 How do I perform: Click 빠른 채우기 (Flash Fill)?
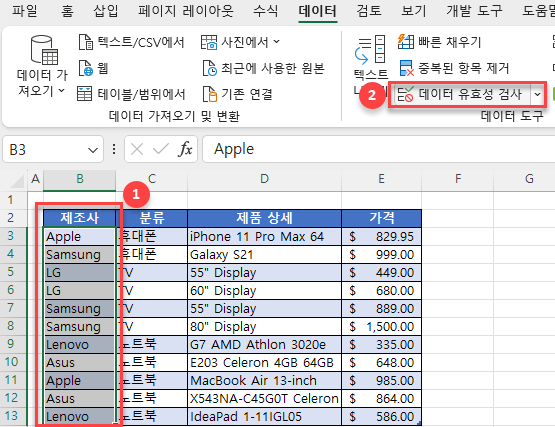pyautogui.click(x=439, y=42)
